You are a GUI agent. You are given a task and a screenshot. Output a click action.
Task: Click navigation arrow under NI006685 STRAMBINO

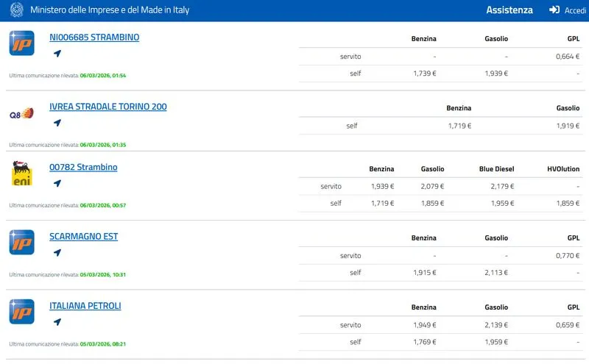tap(57, 54)
